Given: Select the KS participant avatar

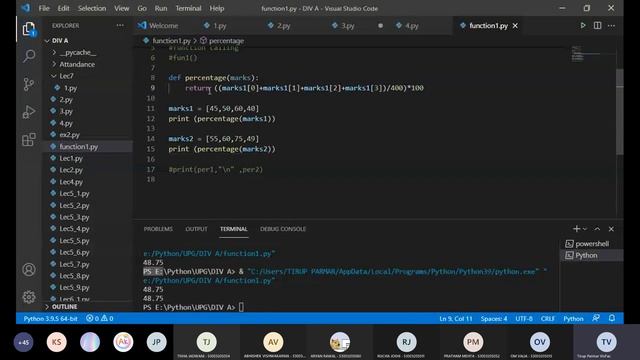Looking at the screenshot, I should coord(57,342).
